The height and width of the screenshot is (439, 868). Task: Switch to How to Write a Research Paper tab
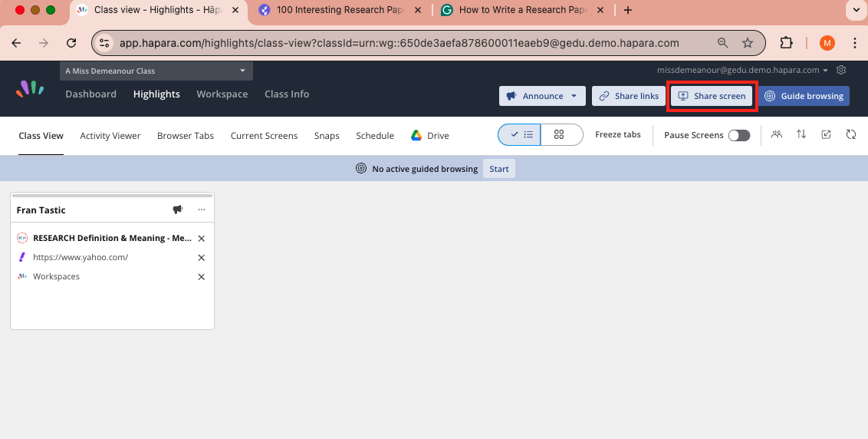523,10
